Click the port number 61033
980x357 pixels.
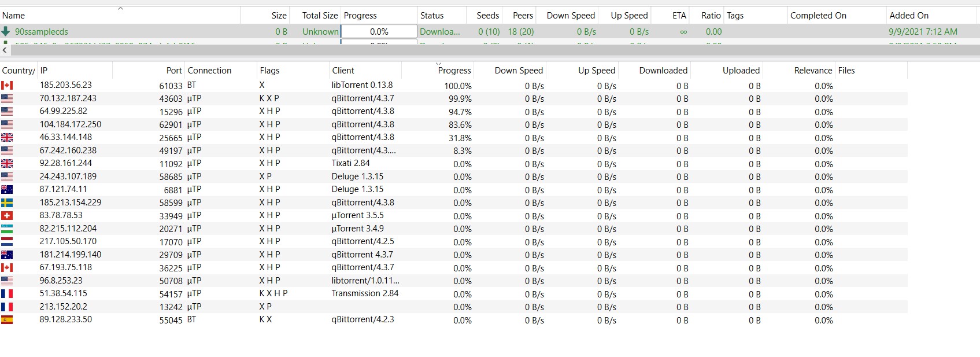pyautogui.click(x=171, y=86)
